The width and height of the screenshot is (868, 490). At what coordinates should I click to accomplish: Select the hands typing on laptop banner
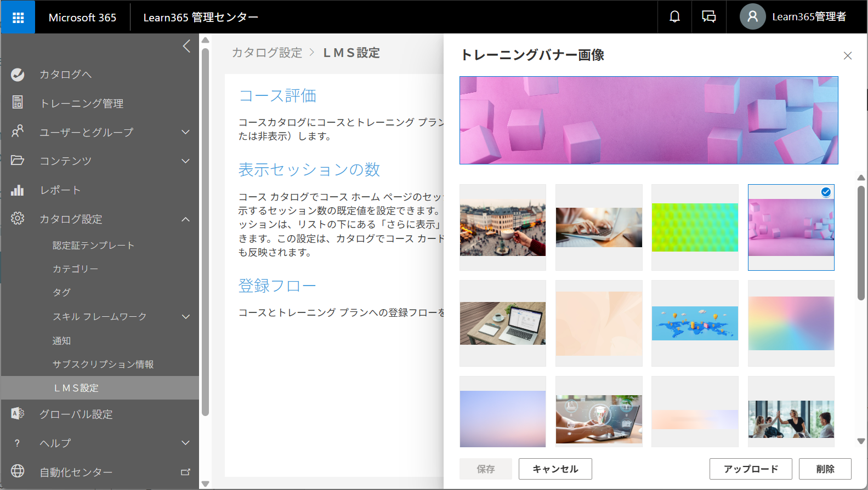point(599,227)
